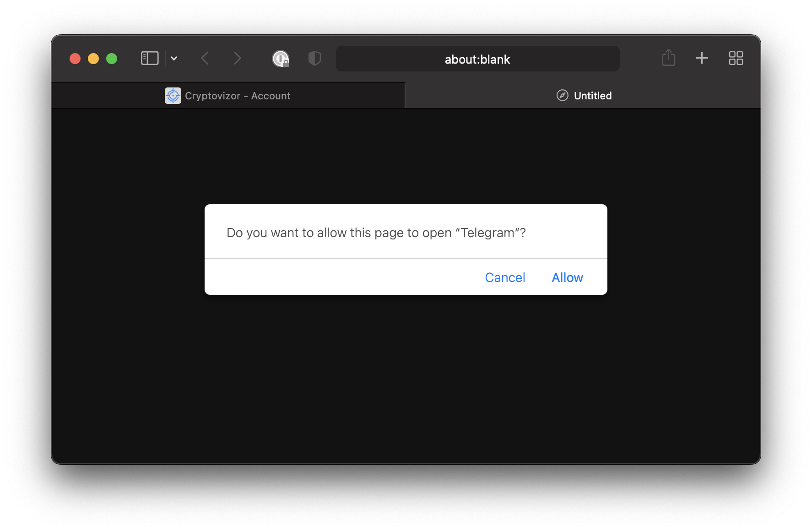Open the Share menu
812x532 pixels.
click(x=668, y=58)
